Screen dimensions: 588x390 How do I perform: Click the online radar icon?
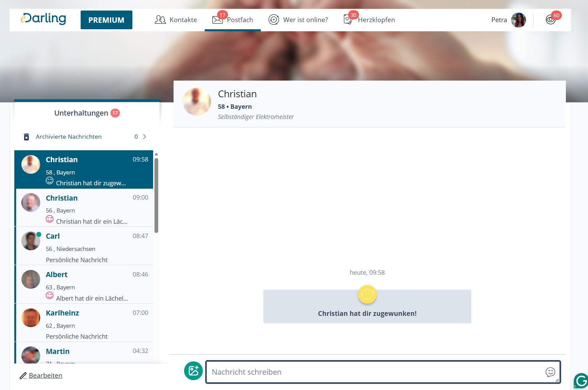[274, 20]
